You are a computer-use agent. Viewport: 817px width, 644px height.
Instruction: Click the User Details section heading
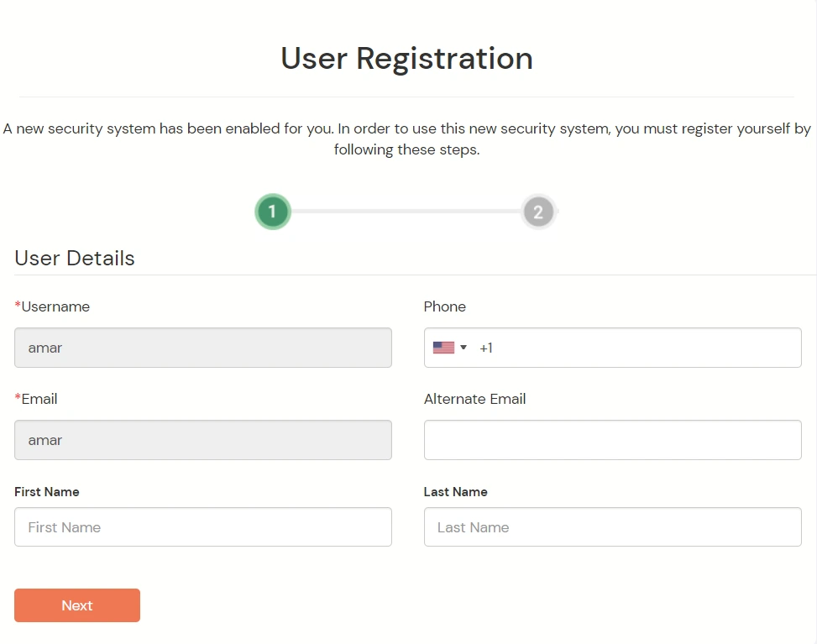point(74,259)
